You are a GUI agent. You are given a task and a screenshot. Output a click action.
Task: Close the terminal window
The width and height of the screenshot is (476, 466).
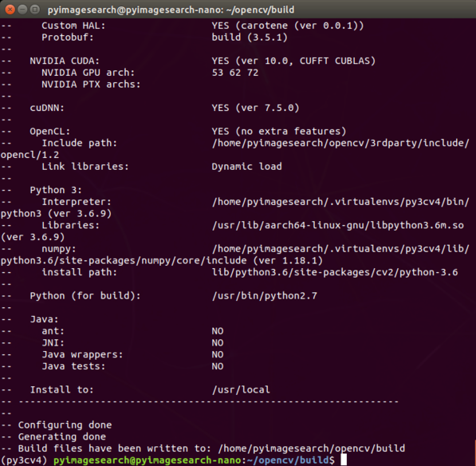[x=10, y=10]
